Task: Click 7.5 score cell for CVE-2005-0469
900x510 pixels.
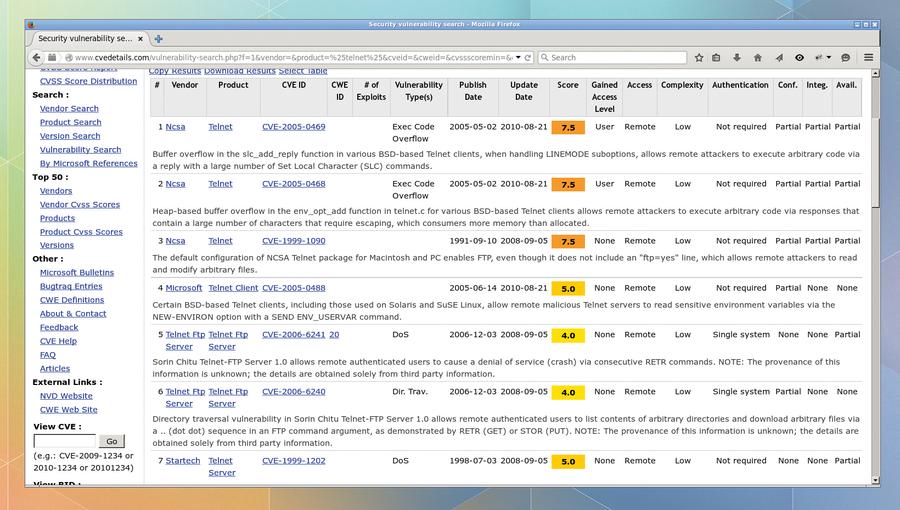Action: pyautogui.click(x=568, y=127)
